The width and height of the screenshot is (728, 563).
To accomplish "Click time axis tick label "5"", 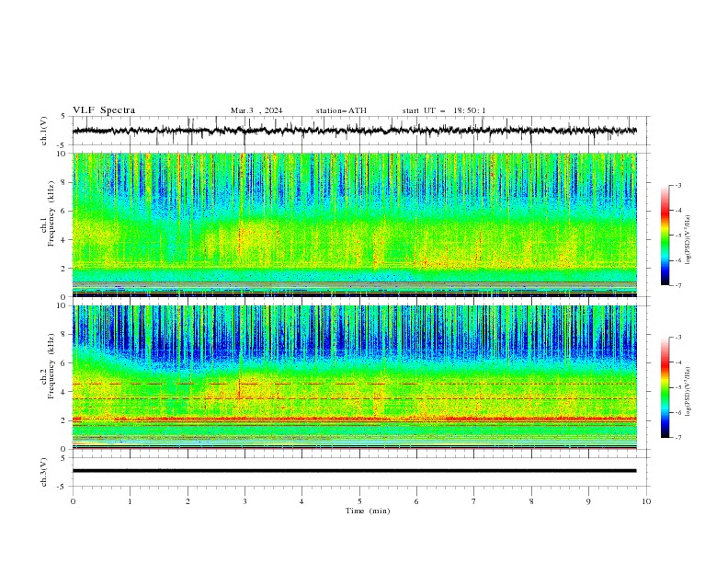I will tap(359, 501).
